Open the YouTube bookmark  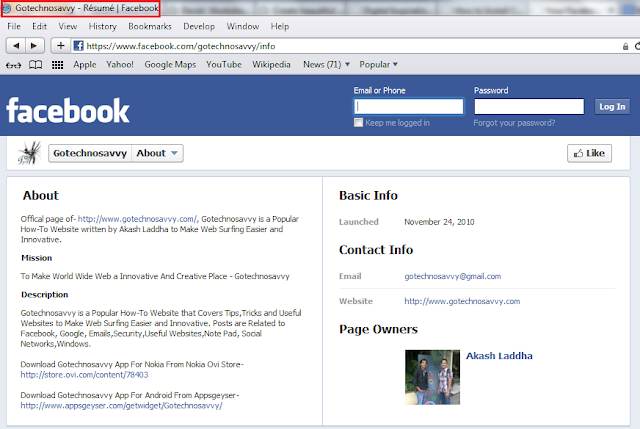click(224, 64)
